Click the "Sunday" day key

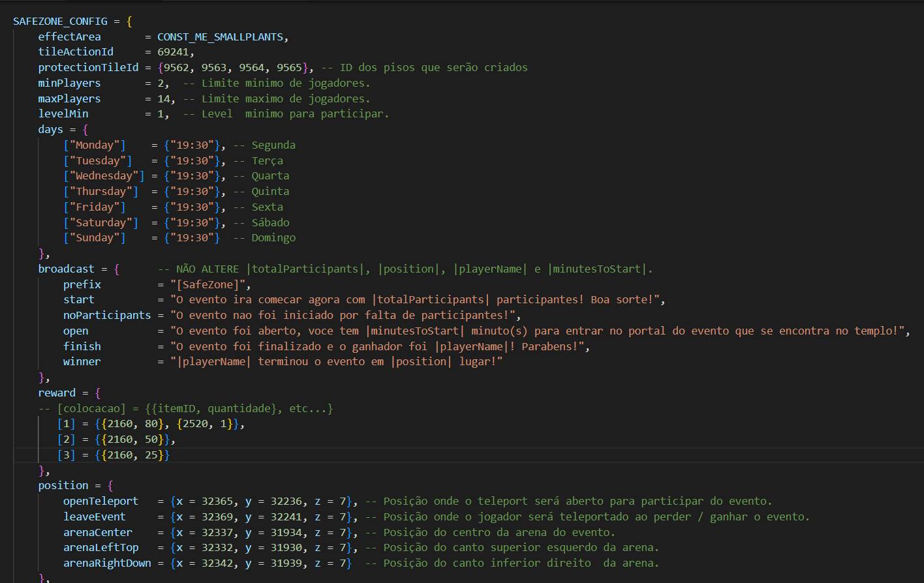tap(95, 238)
